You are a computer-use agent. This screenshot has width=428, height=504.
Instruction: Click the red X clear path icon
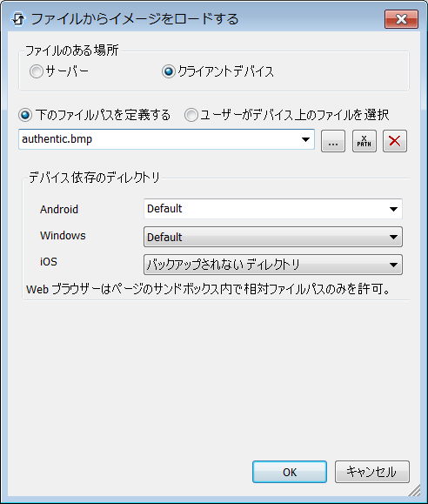(x=395, y=141)
